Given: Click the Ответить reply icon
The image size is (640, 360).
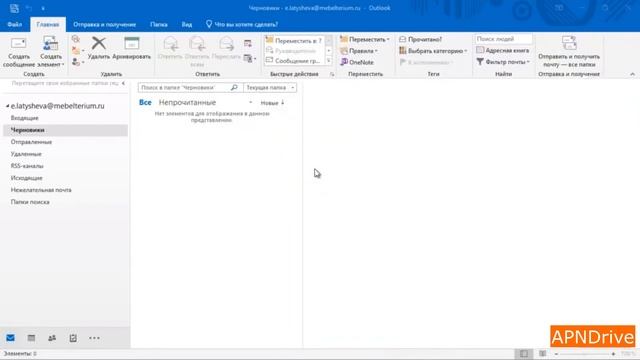Looking at the screenshot, I should (170, 44).
